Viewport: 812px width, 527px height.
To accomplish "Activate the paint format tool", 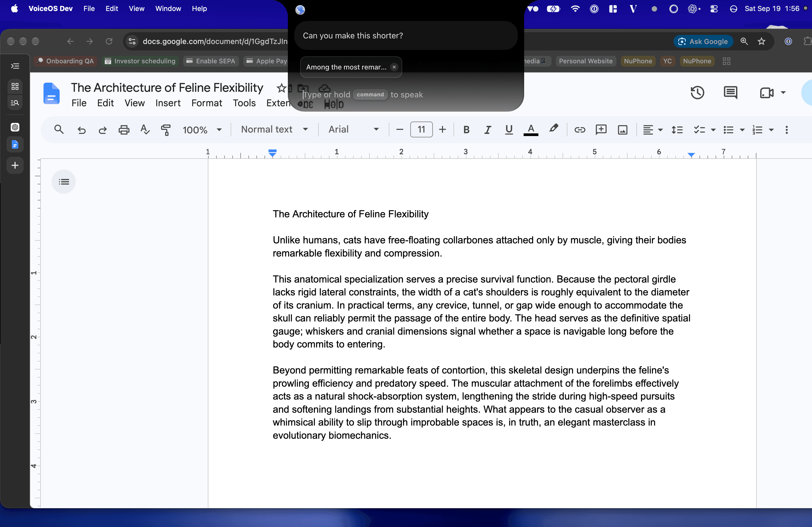I will [x=166, y=130].
